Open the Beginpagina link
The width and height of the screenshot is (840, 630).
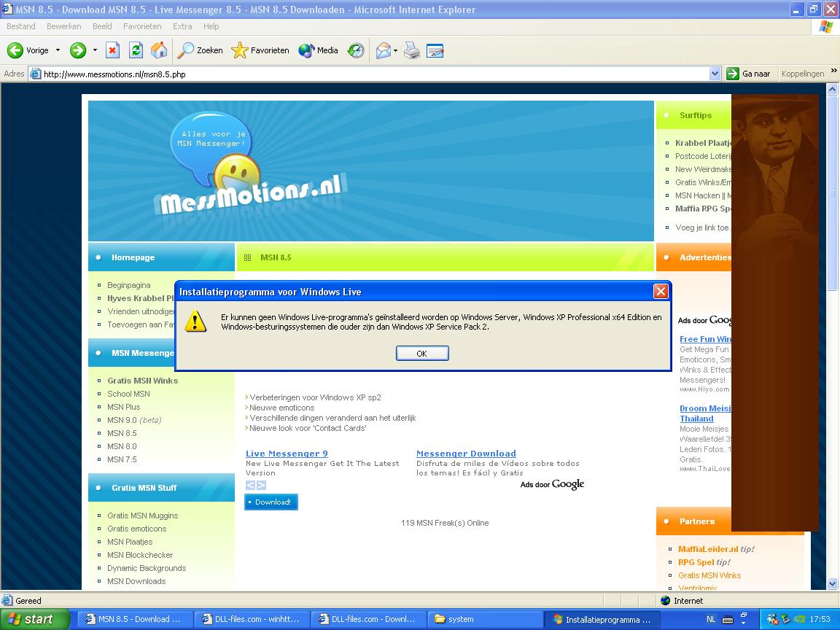129,285
